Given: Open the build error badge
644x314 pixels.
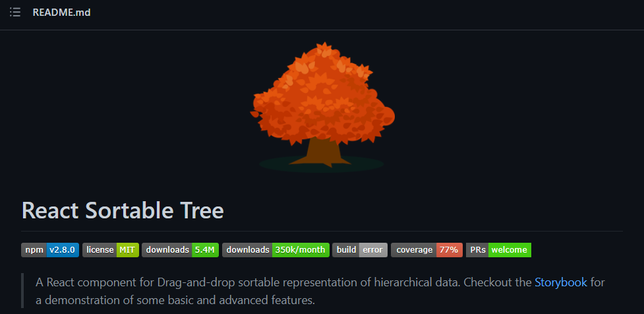Looking at the screenshot, I should tap(360, 250).
